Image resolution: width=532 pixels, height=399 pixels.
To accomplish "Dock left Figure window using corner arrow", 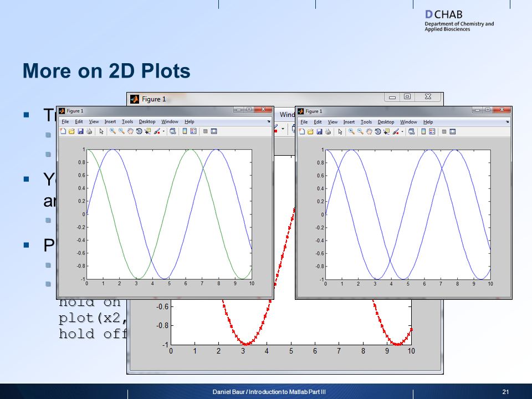I will [x=269, y=121].
